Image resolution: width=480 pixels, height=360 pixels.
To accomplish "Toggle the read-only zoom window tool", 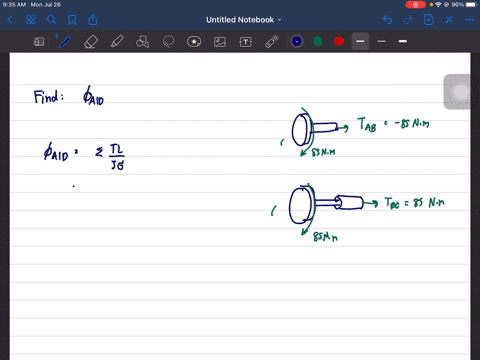I will pyautogui.click(x=39, y=42).
